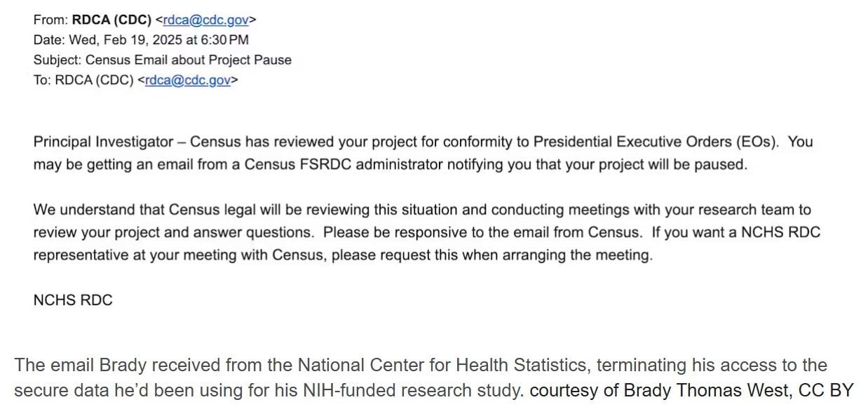Click the 'To: RDCA (CDC)' recipient label
868x414 pixels.
pyautogui.click(x=83, y=80)
